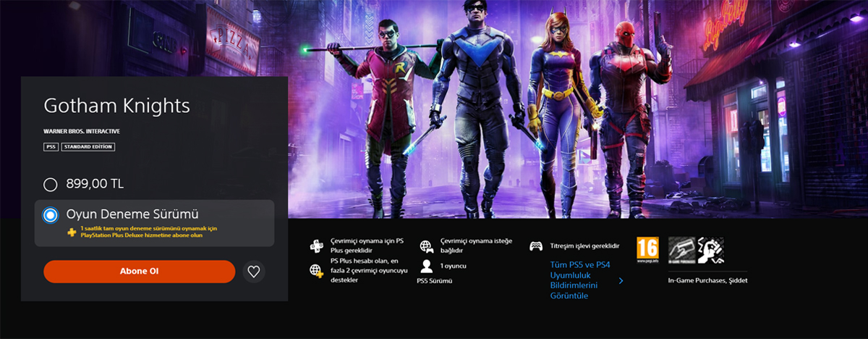The width and height of the screenshot is (868, 339).
Task: Click the online play optional globe icon
Action: (x=426, y=246)
